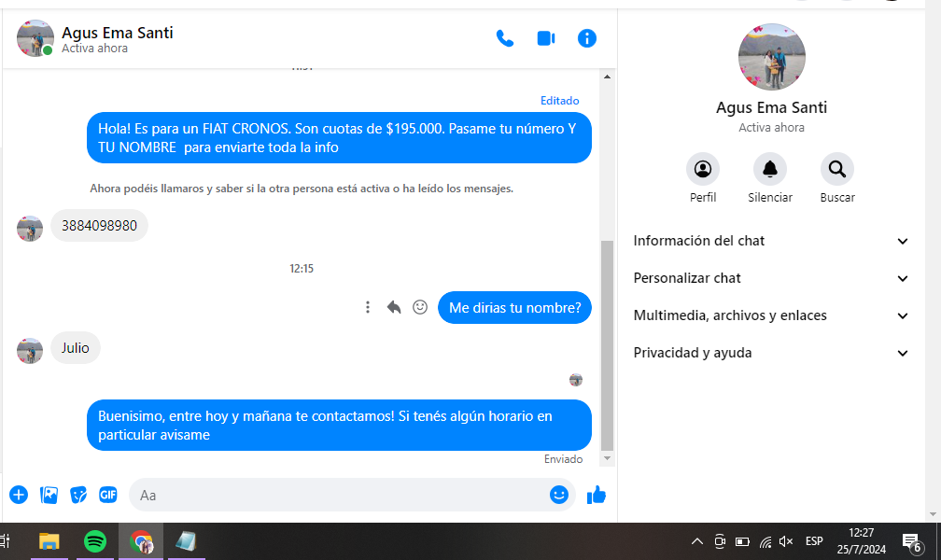This screenshot has width=941, height=560.
Task: Choose a sticker in message composer
Action: [x=78, y=495]
